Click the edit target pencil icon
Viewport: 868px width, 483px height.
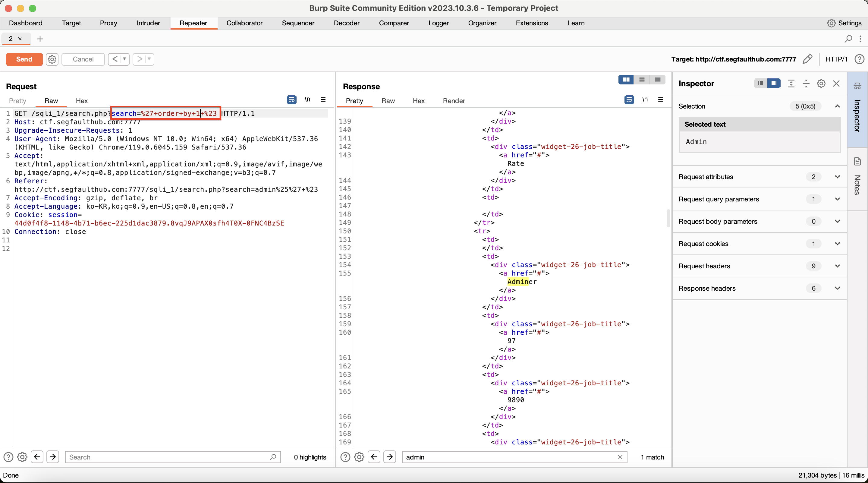click(x=808, y=59)
